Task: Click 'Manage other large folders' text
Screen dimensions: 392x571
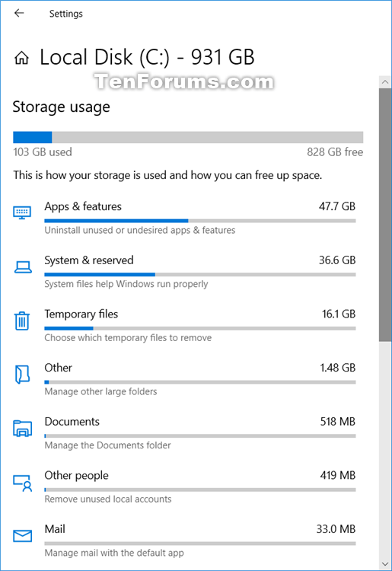Action: pyautogui.click(x=100, y=391)
